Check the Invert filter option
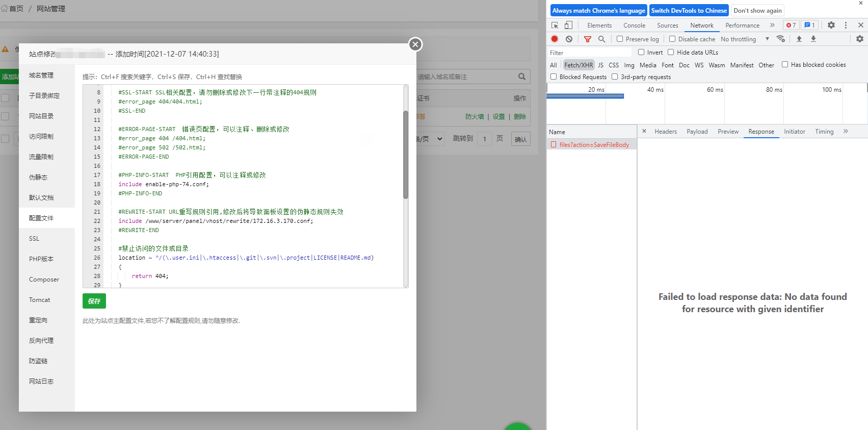The image size is (868, 430). coord(641,52)
